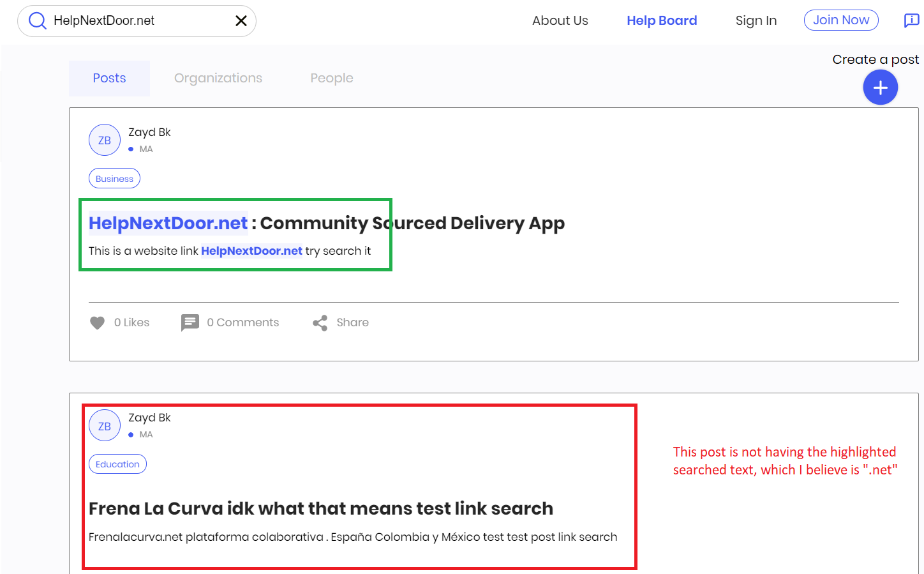
Task: Like the post with the heart icon
Action: click(x=97, y=323)
